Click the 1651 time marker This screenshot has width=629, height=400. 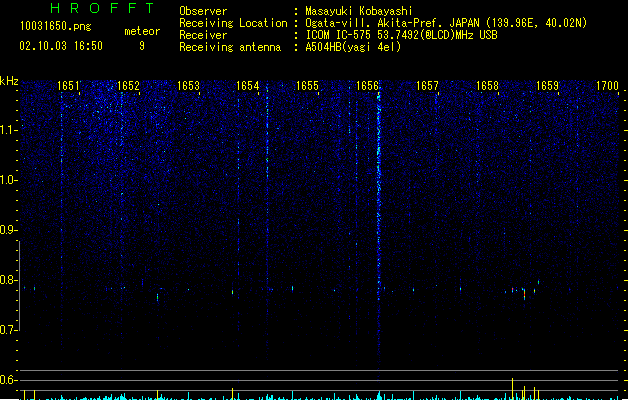(x=68, y=85)
